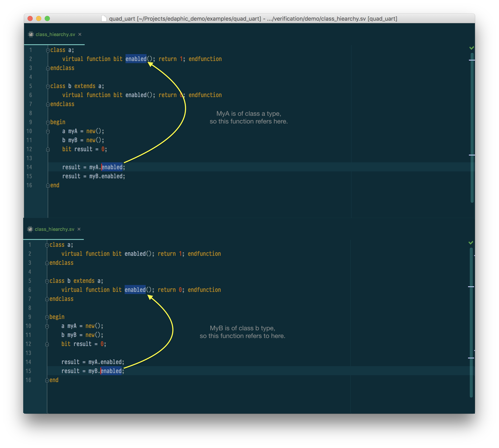The width and height of the screenshot is (499, 448).
Task: Click green inspection checkmark in bottom editor
Action: [471, 243]
